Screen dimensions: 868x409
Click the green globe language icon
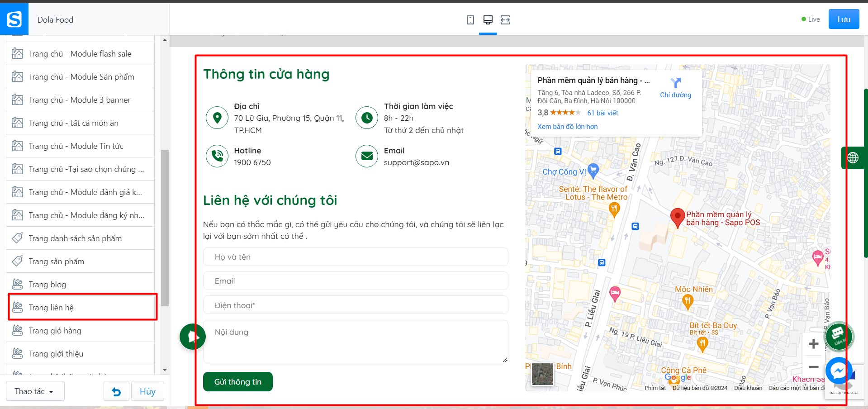click(x=853, y=157)
